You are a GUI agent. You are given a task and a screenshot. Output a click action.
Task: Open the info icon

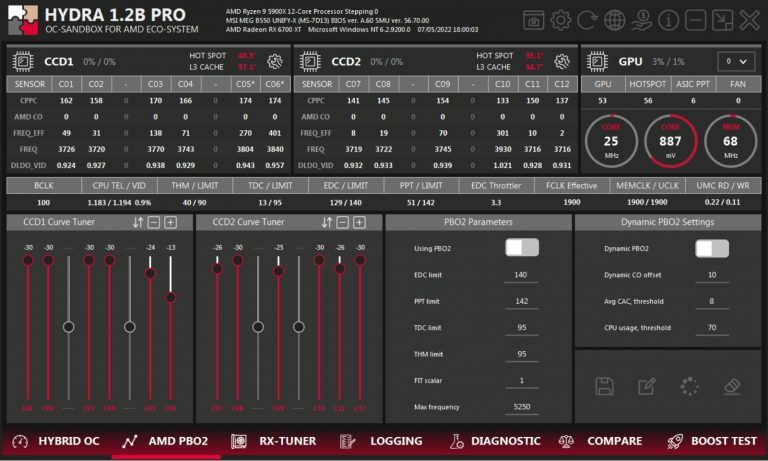[668, 21]
